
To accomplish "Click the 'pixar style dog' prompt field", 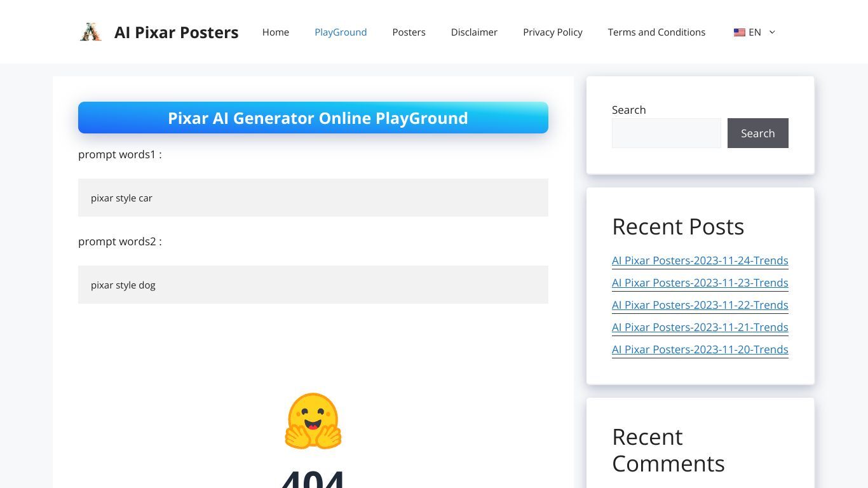I will tap(313, 285).
